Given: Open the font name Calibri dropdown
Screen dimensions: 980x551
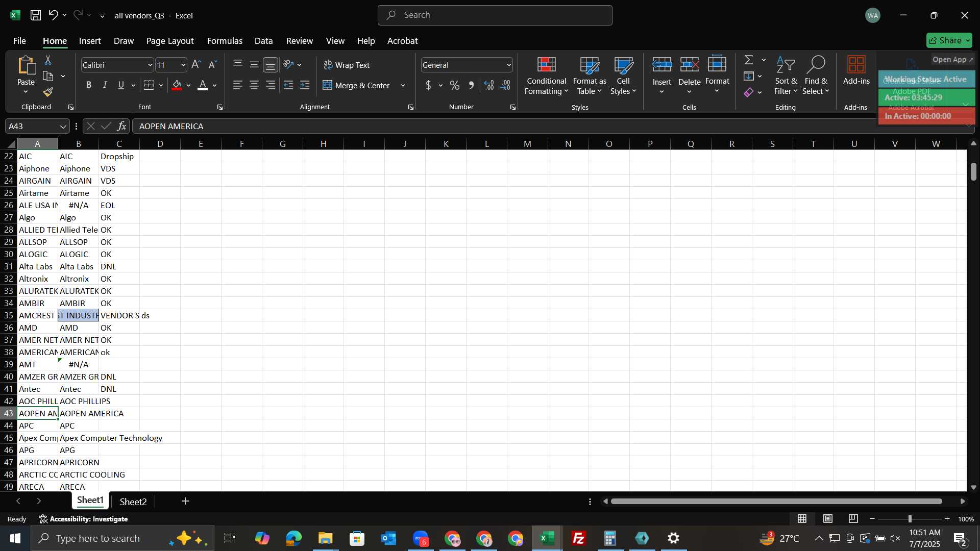Looking at the screenshot, I should [150, 65].
